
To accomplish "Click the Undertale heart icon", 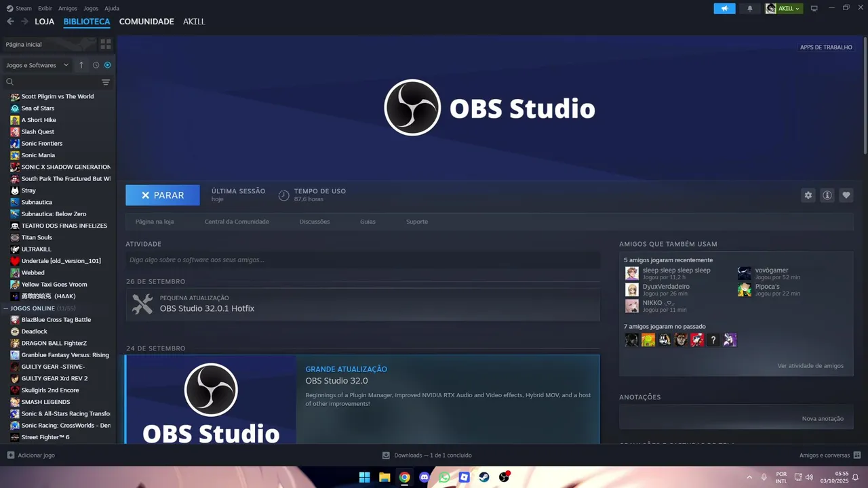I will point(15,261).
